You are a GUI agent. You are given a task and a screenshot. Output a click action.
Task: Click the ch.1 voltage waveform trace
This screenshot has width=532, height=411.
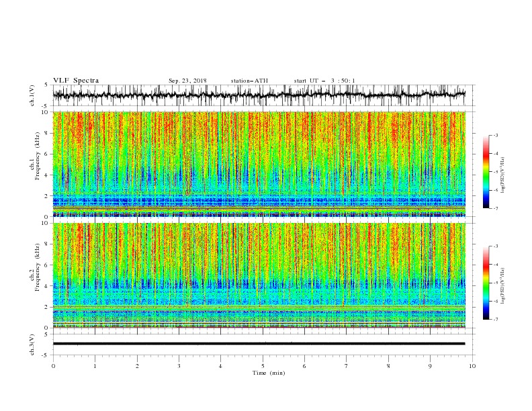point(259,95)
